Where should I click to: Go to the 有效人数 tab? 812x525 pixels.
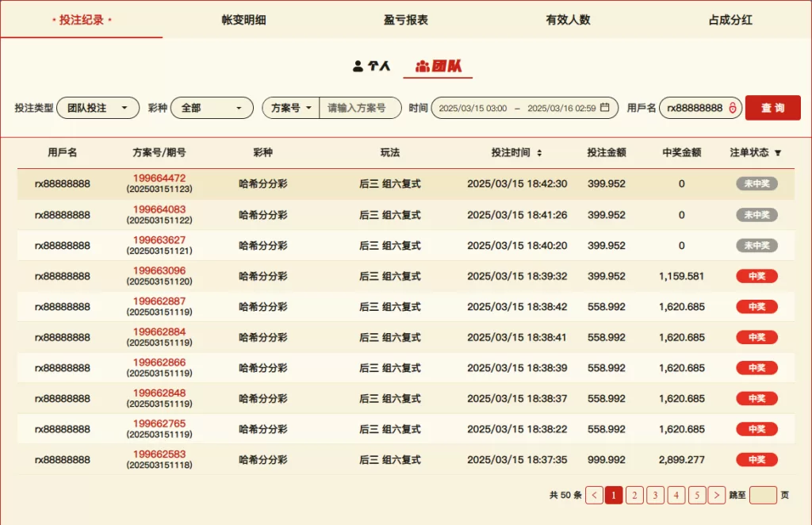click(x=568, y=20)
